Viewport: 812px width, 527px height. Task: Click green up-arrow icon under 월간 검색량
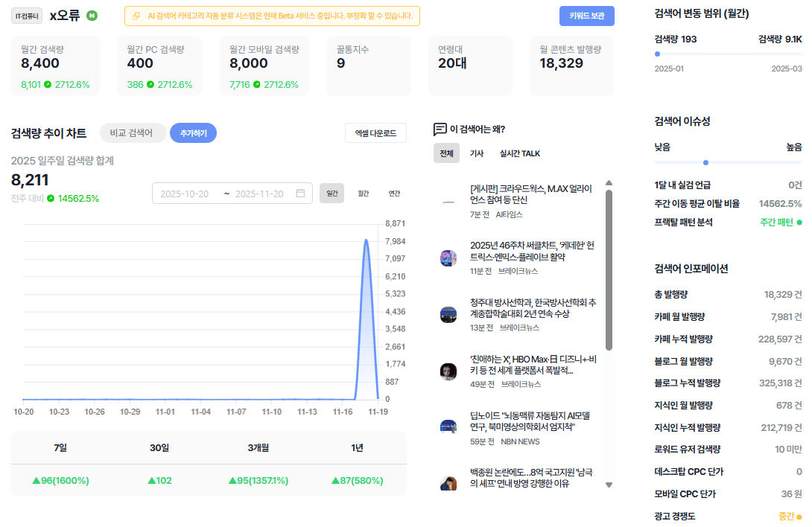48,84
